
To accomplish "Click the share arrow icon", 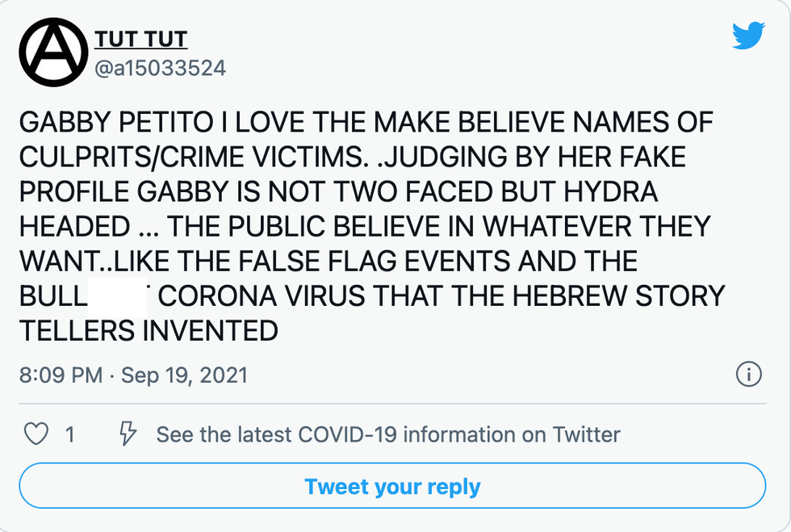I will point(127,434).
